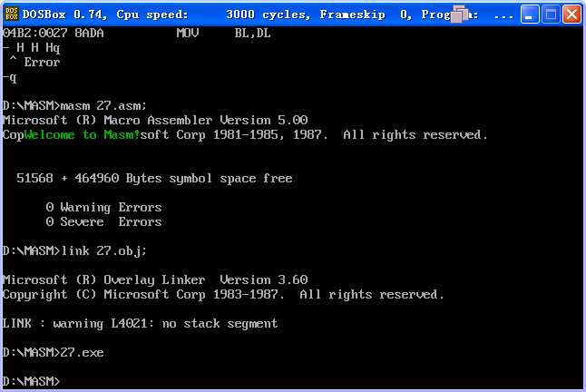The height and width of the screenshot is (392, 586).
Task: Click the overlapping windows icon in the title bar
Action: (x=459, y=14)
